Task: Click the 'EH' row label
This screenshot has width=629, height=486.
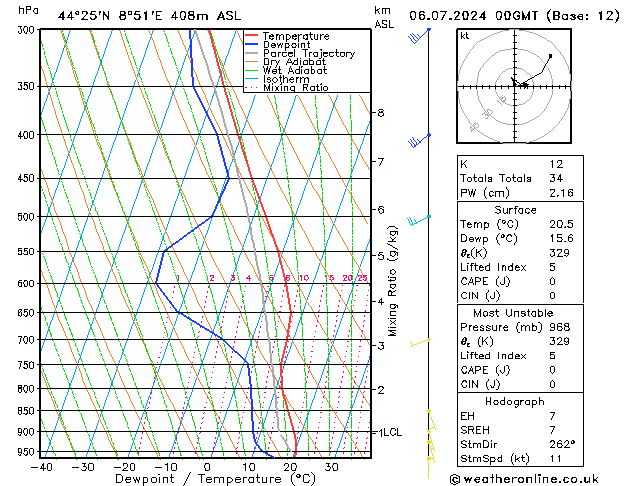Action: click(467, 416)
